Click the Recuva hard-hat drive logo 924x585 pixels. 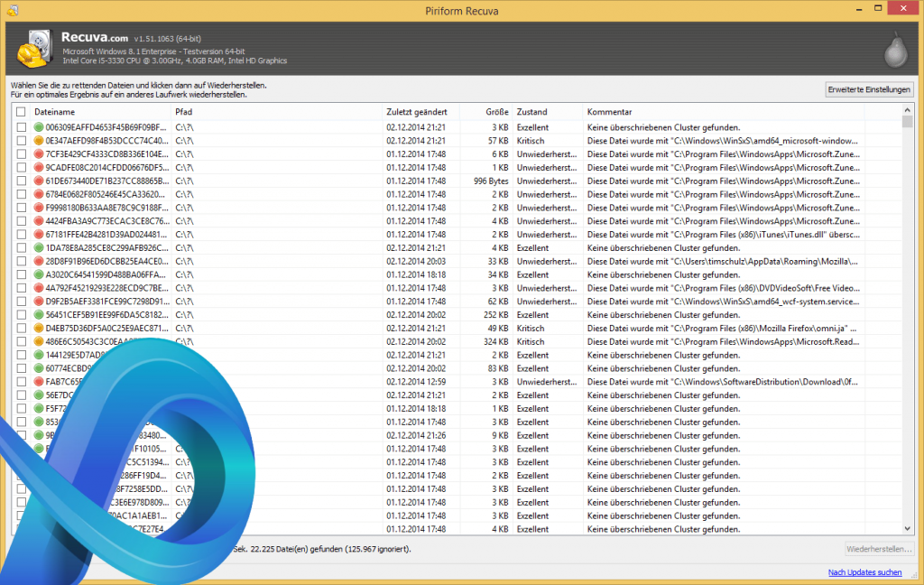[35, 49]
